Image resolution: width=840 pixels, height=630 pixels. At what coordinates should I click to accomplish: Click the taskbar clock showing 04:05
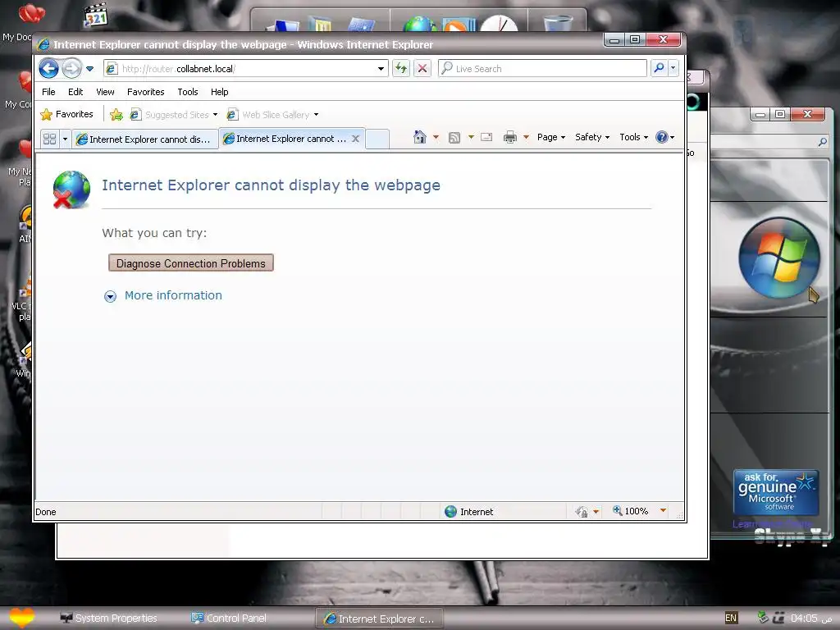[811, 619]
